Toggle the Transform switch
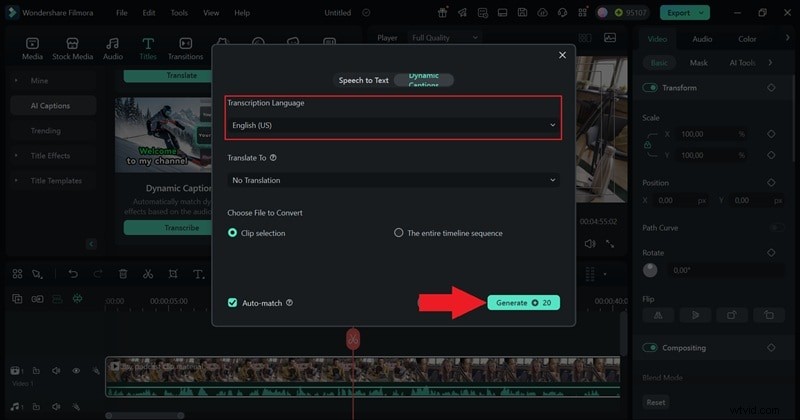 click(x=650, y=88)
